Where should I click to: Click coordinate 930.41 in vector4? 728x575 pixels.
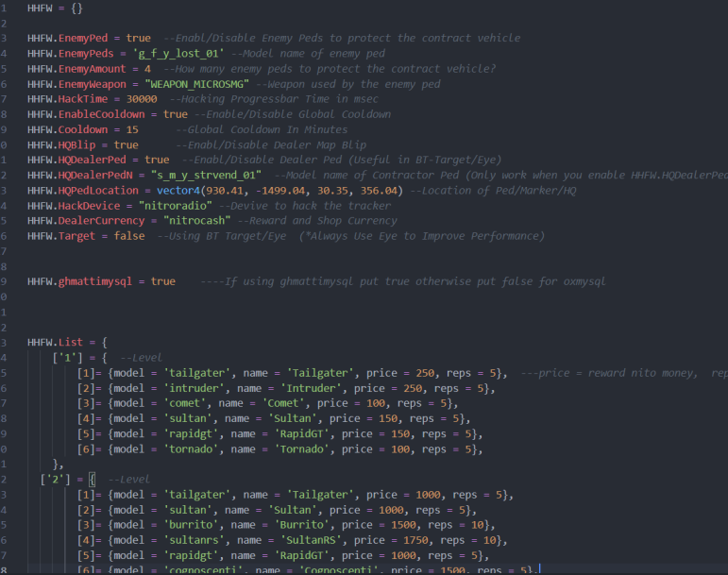224,191
